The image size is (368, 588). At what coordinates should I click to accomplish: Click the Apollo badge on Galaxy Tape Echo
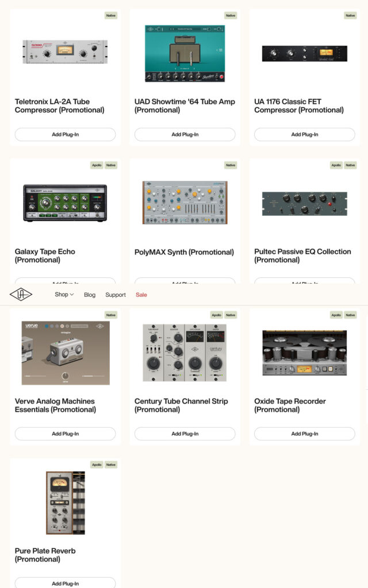tap(97, 165)
